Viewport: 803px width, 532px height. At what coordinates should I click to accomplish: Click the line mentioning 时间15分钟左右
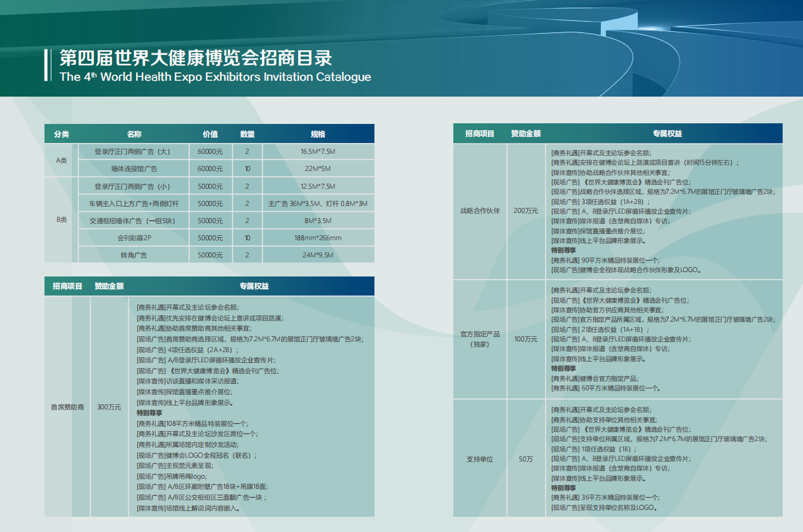tap(645, 162)
